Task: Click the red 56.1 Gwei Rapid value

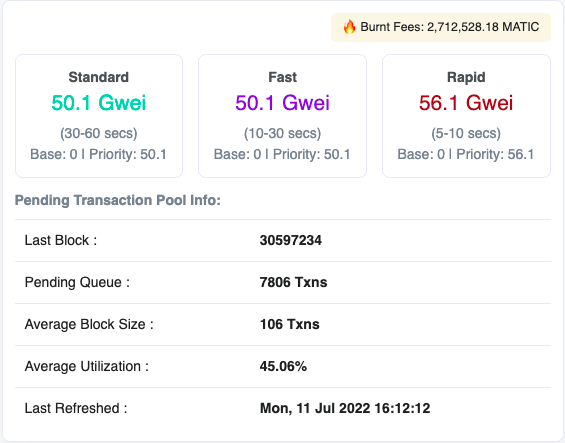Action: [x=466, y=103]
